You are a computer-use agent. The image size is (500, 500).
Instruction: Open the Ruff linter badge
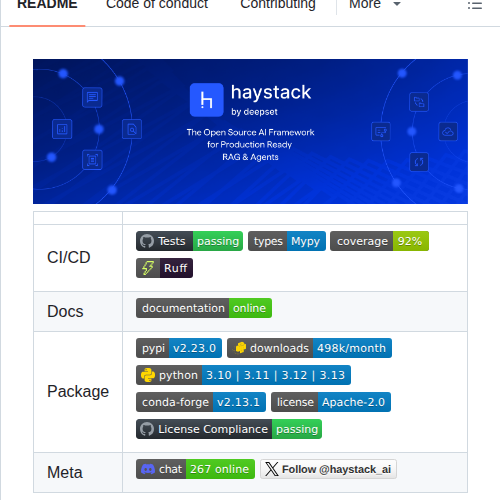tap(164, 268)
